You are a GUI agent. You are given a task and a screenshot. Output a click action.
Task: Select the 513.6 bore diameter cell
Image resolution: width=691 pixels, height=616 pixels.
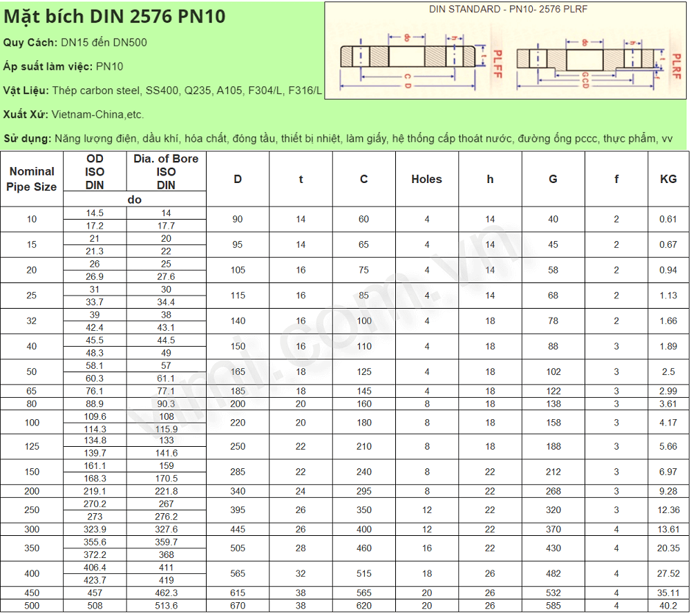point(166,606)
